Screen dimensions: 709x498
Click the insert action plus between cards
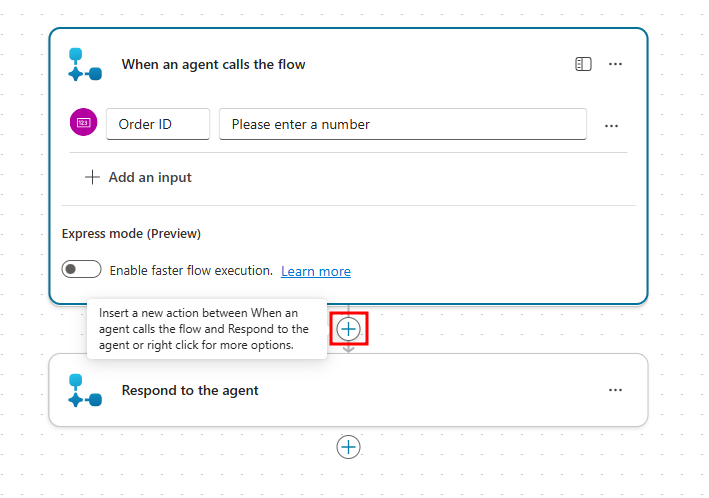coord(348,329)
